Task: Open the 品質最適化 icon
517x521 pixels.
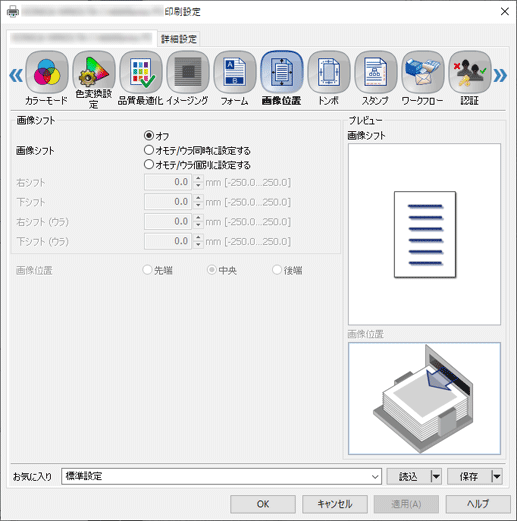Action: (x=141, y=72)
